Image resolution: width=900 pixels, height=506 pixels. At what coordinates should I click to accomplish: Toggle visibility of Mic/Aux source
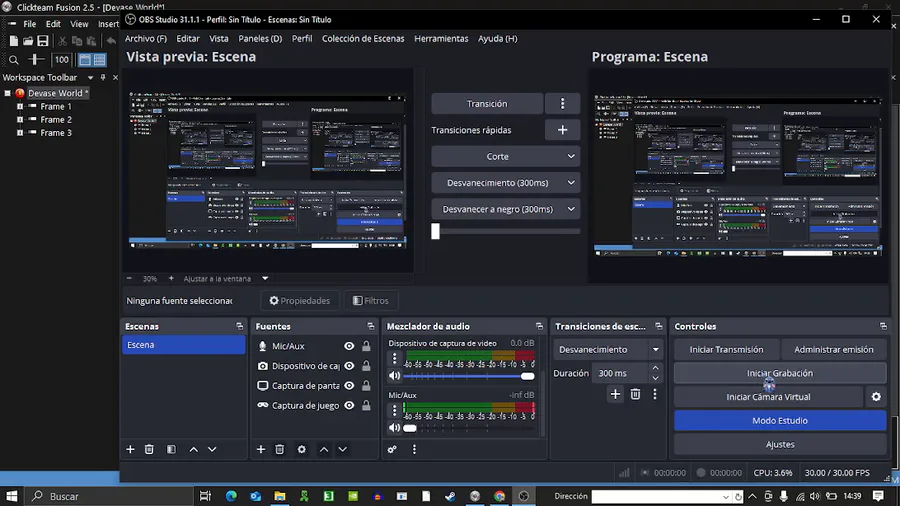point(349,346)
